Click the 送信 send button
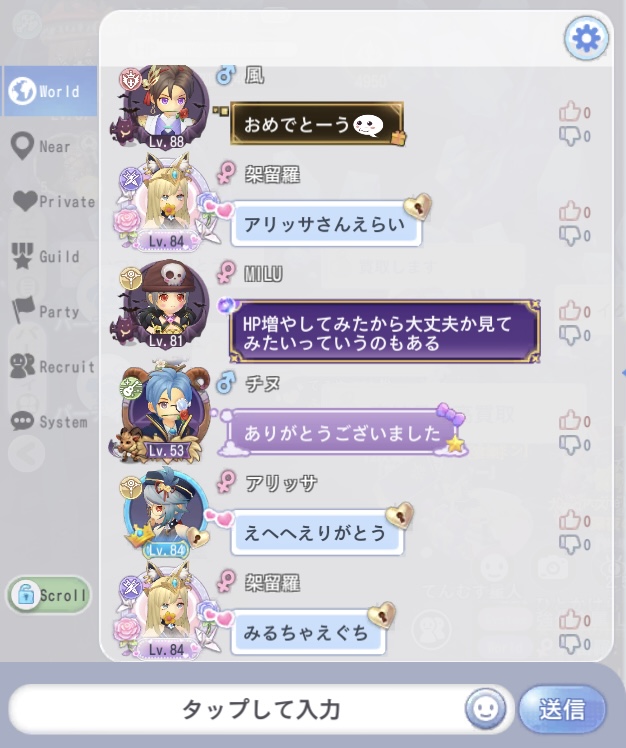Screen dimensions: 626x748 tap(563, 709)
